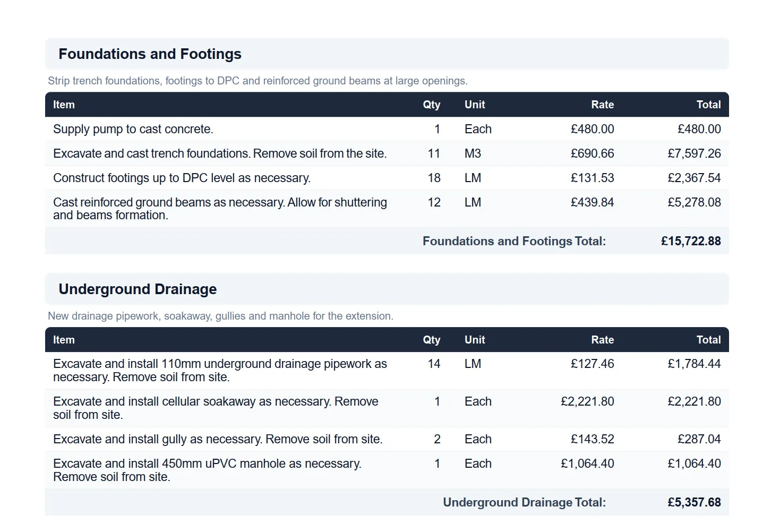This screenshot has height=532, width=771.
Task: Click the £439.84 rate value
Action: [x=592, y=202]
